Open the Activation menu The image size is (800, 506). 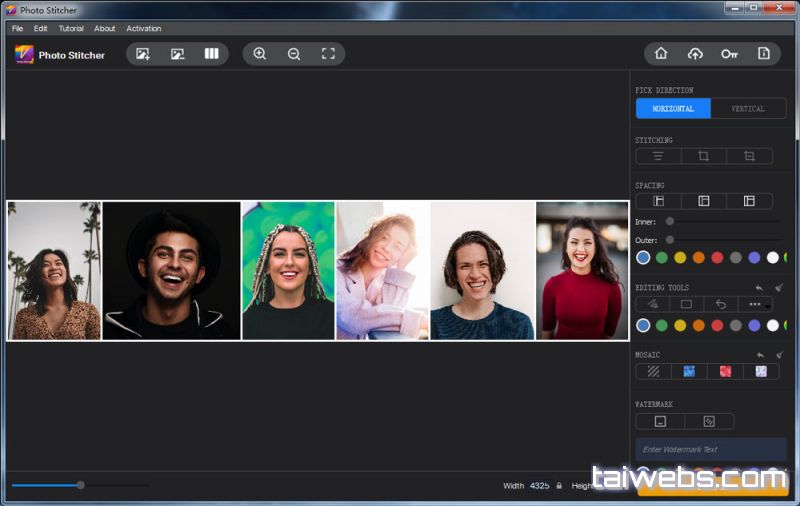click(x=144, y=28)
